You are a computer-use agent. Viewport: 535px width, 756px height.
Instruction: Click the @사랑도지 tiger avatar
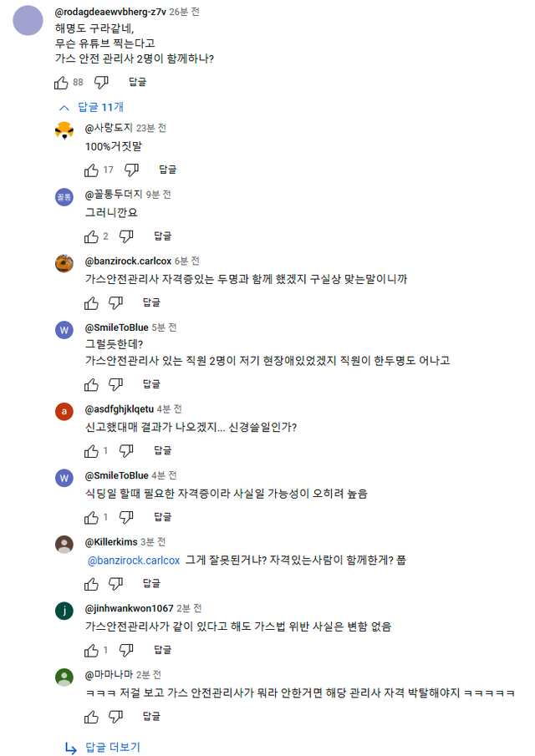coord(64,129)
